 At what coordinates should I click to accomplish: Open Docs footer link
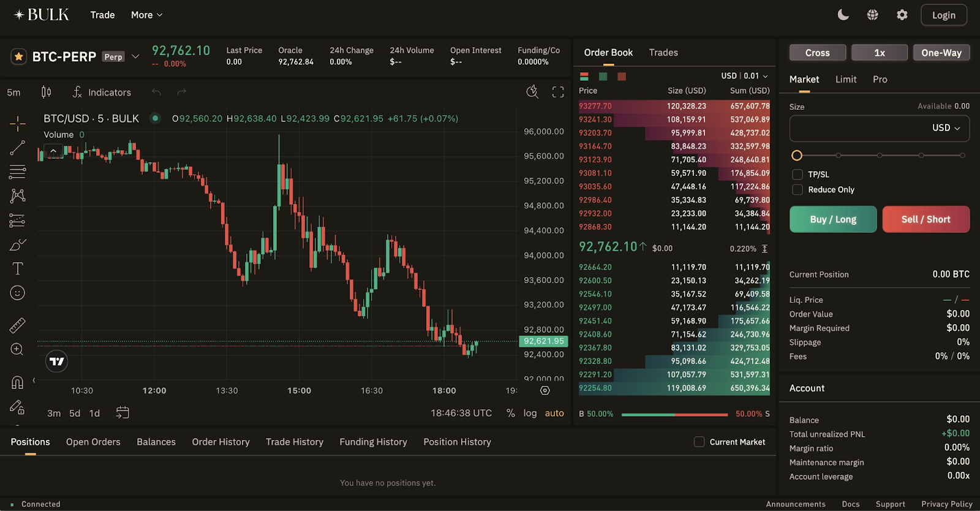click(x=851, y=504)
